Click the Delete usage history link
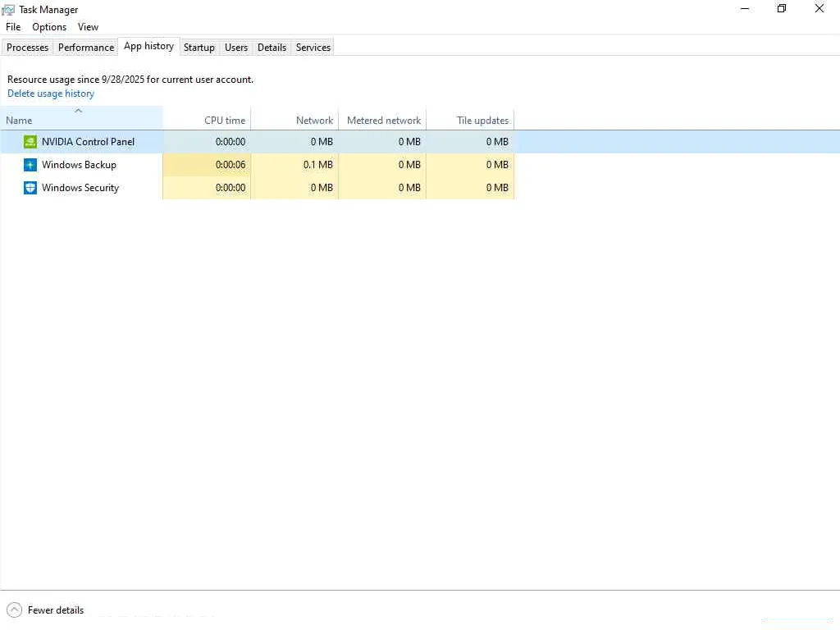 pyautogui.click(x=51, y=94)
